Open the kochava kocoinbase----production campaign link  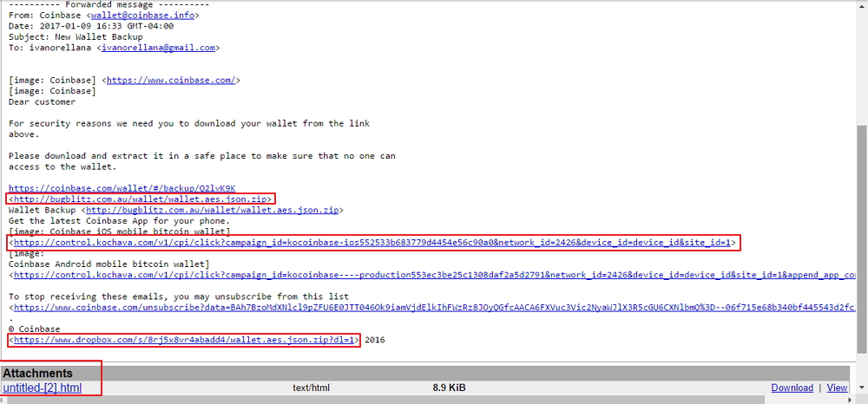(x=435, y=275)
